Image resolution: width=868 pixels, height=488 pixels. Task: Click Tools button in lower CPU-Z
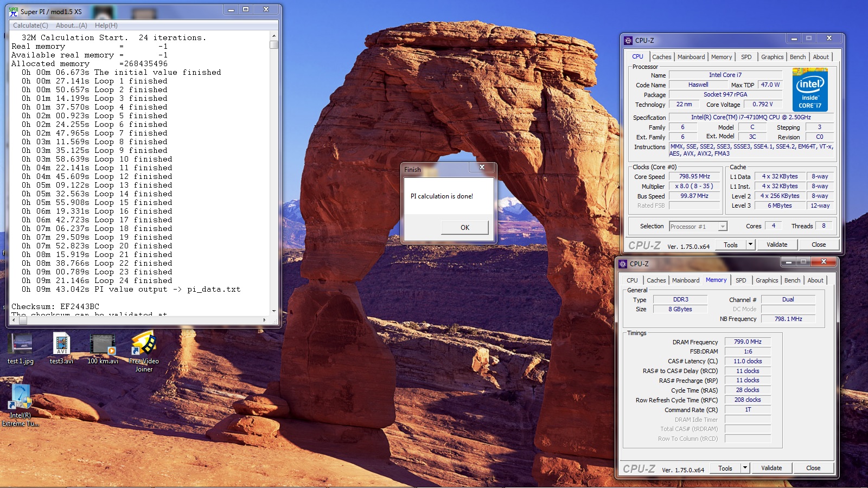click(x=725, y=468)
